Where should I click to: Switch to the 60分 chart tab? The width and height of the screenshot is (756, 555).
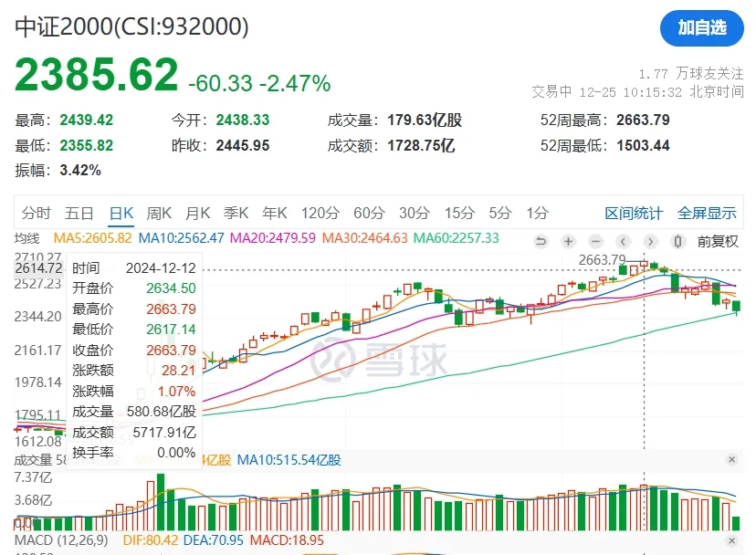[x=369, y=213]
